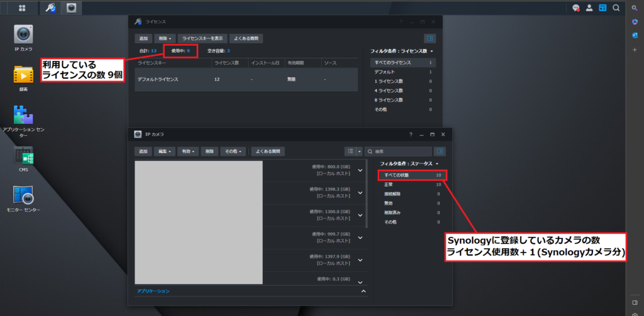This screenshot has height=316, width=644.
Task: Select 8 ライセンス数 filter
Action: click(x=403, y=100)
